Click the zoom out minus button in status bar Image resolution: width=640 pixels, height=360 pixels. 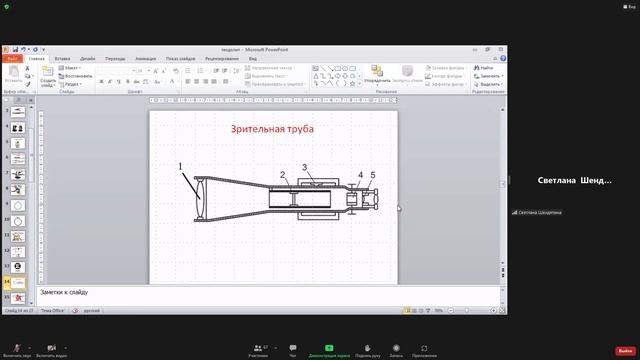tap(451, 311)
